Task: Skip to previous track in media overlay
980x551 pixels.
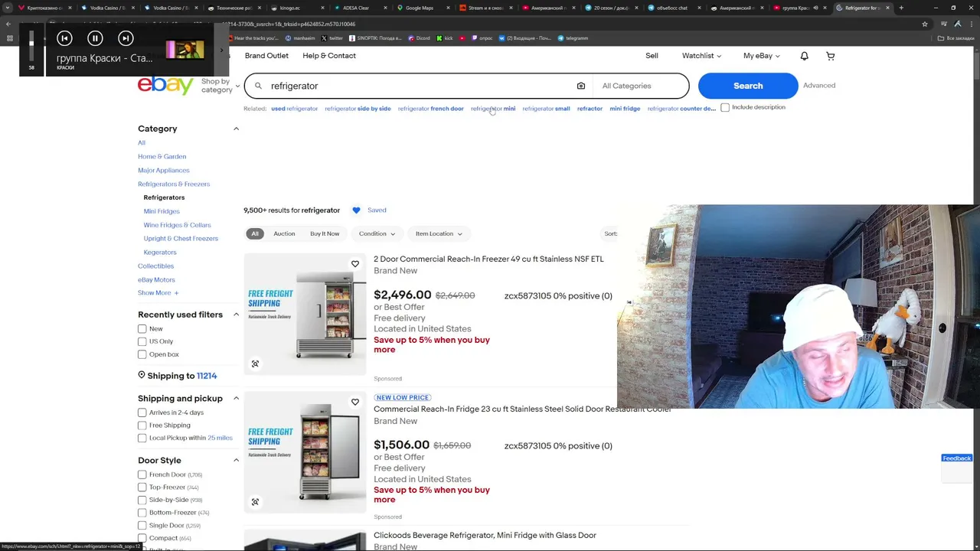Action: point(64,38)
